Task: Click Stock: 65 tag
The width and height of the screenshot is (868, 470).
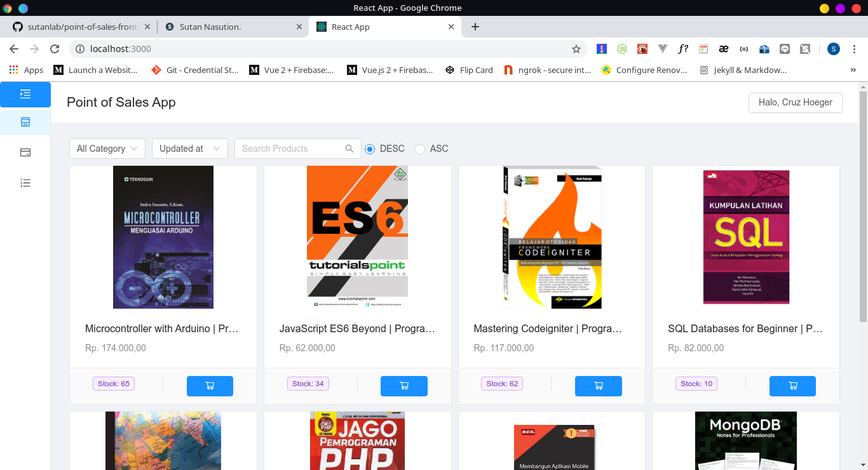Action: pos(114,384)
